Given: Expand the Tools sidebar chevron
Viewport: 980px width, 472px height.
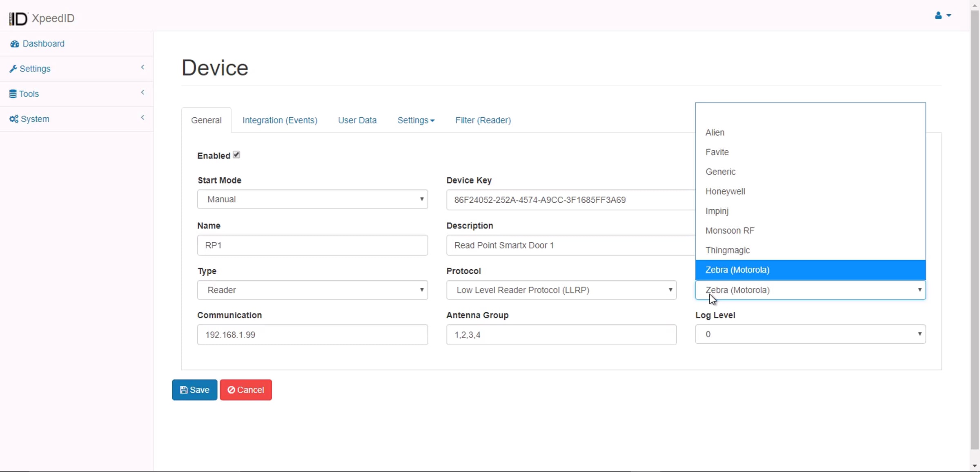Looking at the screenshot, I should click(x=143, y=92).
